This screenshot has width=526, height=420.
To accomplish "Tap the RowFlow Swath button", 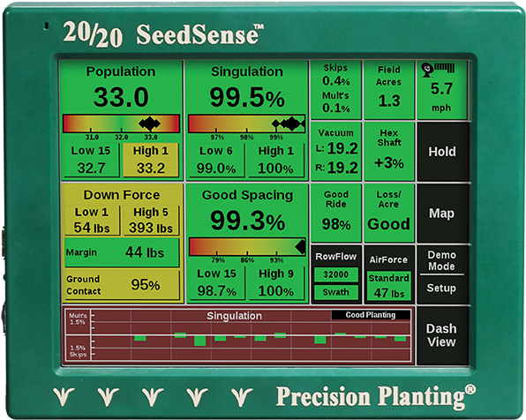I will [335, 292].
